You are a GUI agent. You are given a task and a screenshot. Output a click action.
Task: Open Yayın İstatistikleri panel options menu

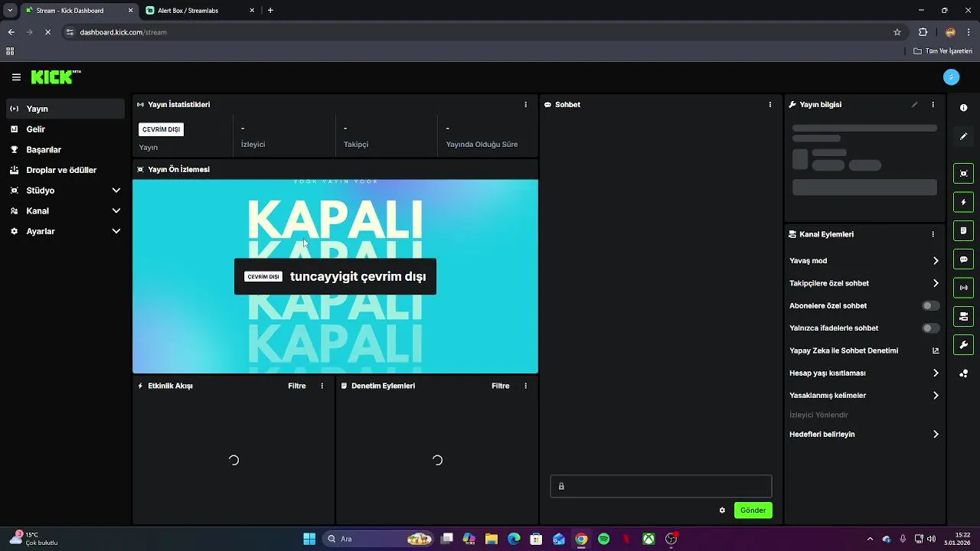(525, 105)
